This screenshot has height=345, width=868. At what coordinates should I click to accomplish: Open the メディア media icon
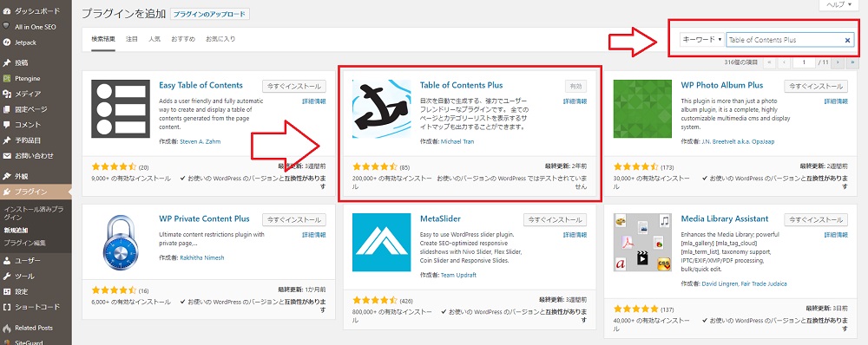[x=7, y=94]
